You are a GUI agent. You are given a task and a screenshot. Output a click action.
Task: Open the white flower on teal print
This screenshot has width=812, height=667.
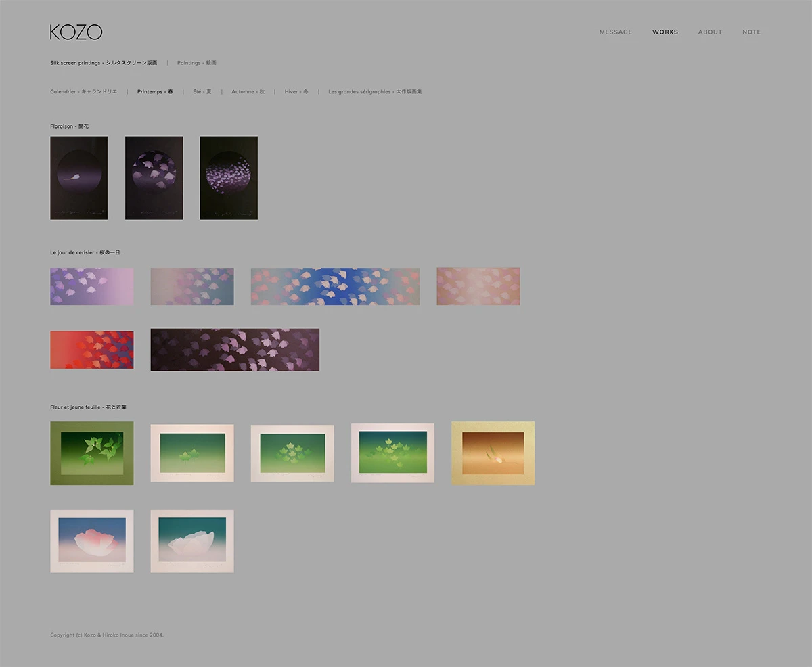click(x=192, y=541)
